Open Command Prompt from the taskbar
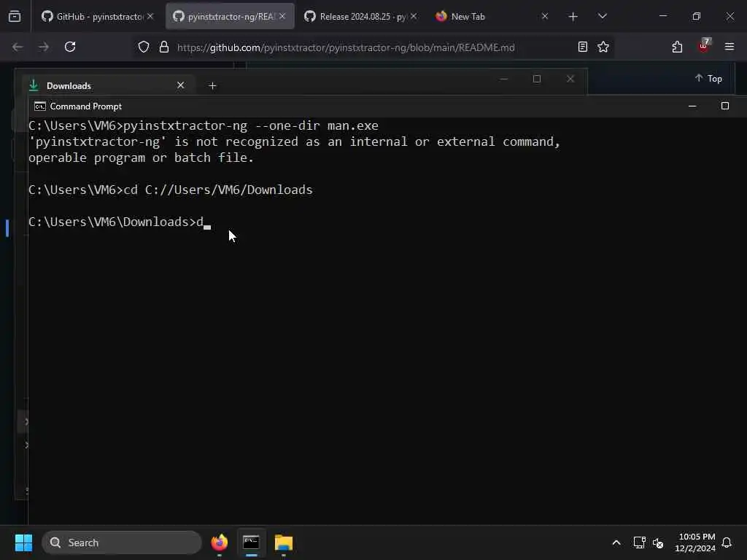Image resolution: width=747 pixels, height=560 pixels. (251, 542)
